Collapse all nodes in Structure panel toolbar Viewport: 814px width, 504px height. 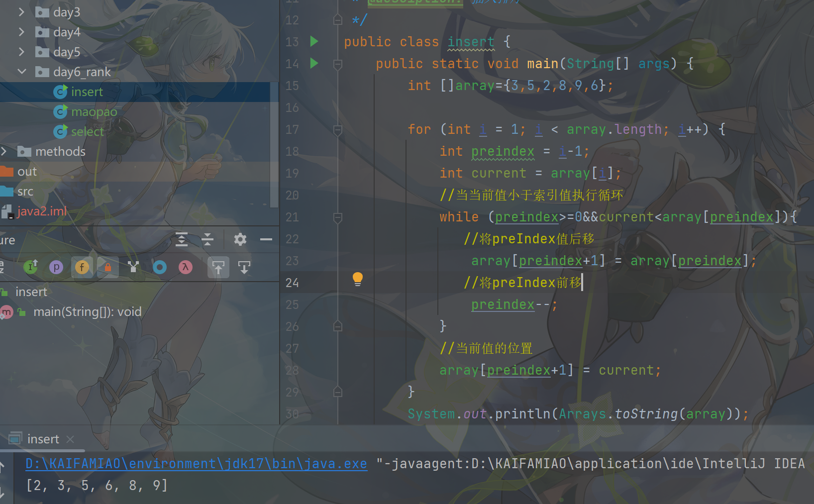207,240
